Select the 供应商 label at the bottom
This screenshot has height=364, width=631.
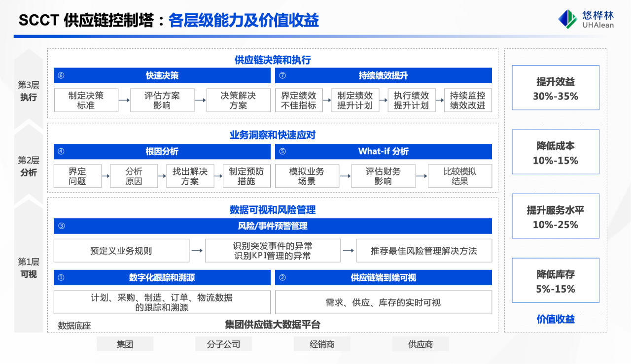coord(421,344)
